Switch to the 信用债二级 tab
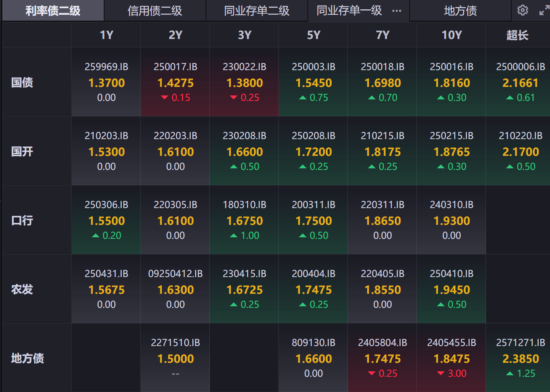Screen dimensions: 550x392 coord(155,11)
